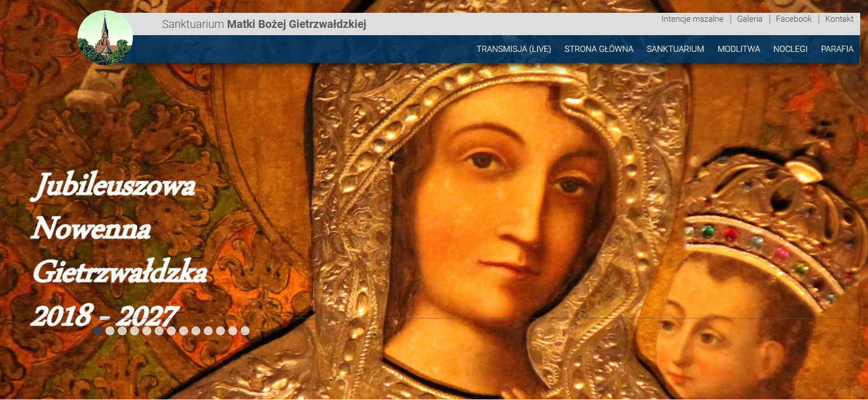The width and height of the screenshot is (868, 400).
Task: Open the Kontakt page link
Action: pos(839,19)
